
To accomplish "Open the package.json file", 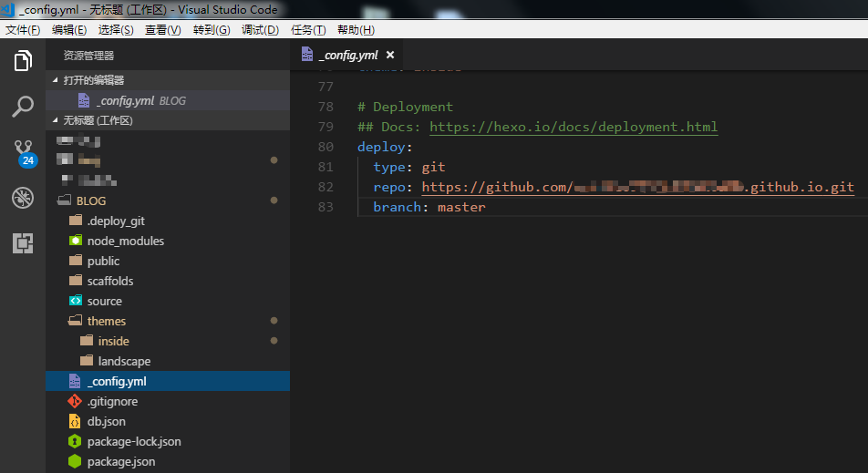I will (168, 461).
